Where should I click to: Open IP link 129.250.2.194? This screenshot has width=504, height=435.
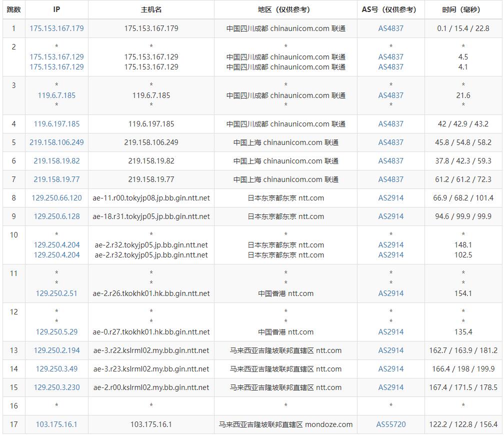click(x=56, y=350)
